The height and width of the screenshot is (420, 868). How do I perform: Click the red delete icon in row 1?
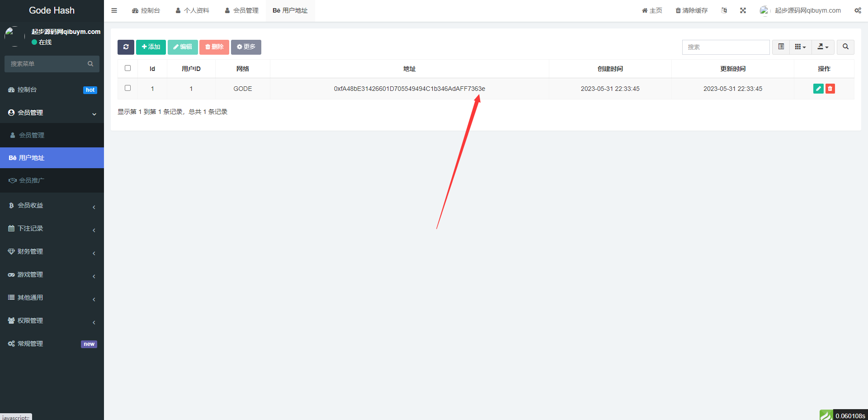click(x=830, y=89)
